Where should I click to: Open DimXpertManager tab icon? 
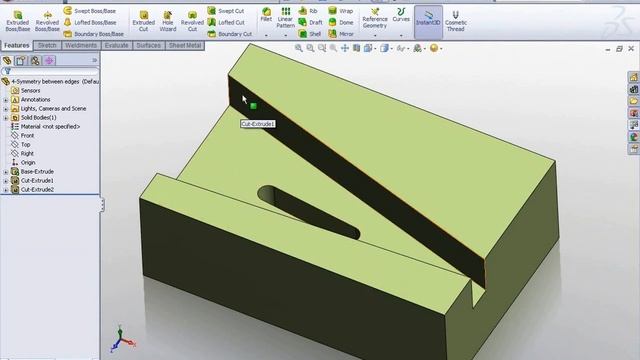pos(49,61)
